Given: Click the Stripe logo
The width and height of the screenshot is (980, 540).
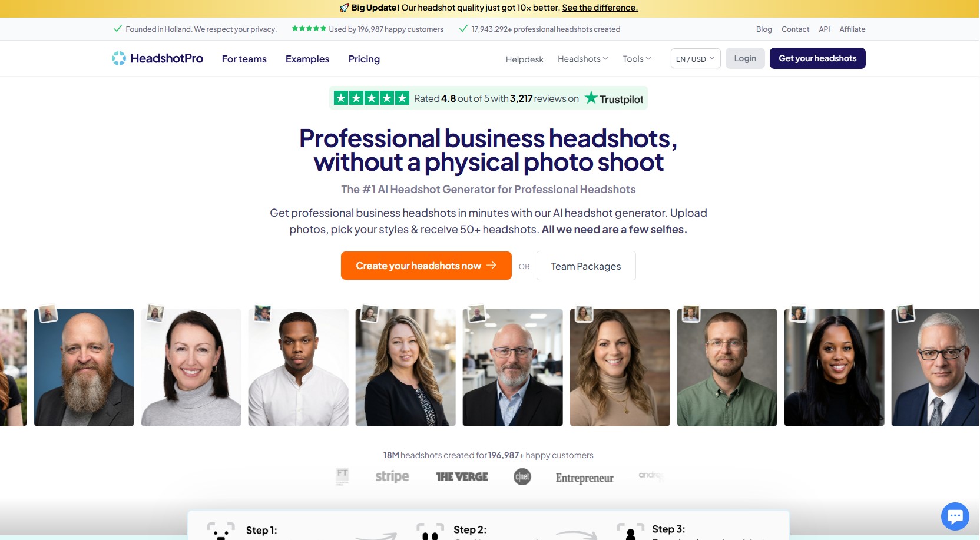Looking at the screenshot, I should (x=392, y=476).
